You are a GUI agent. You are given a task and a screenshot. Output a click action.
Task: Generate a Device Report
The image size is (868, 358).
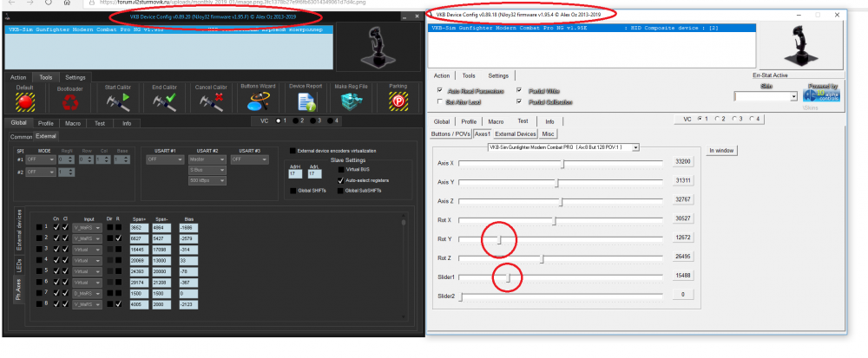(306, 102)
